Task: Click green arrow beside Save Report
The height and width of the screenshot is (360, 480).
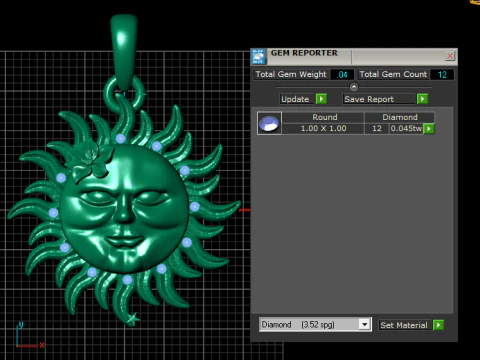Action: click(422, 99)
